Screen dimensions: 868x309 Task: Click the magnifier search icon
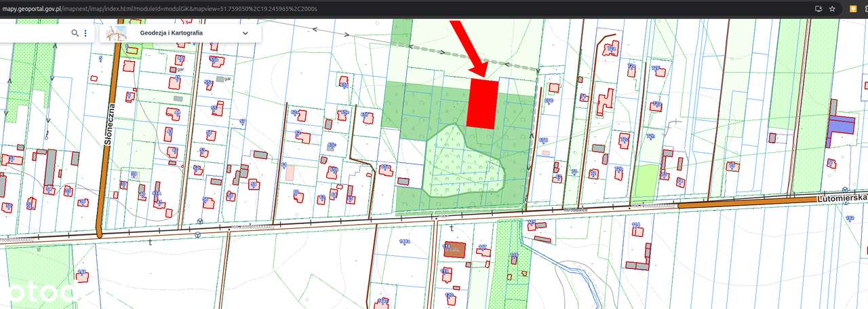pyautogui.click(x=75, y=33)
